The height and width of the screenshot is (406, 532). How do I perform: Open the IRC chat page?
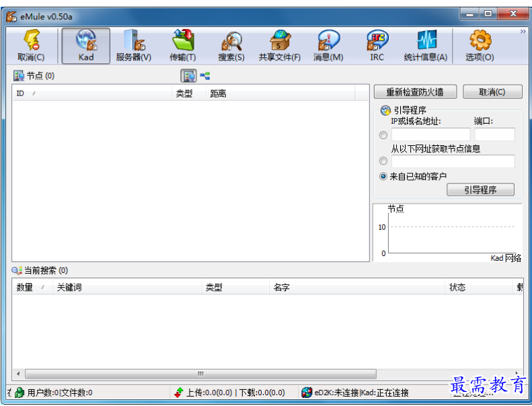377,46
